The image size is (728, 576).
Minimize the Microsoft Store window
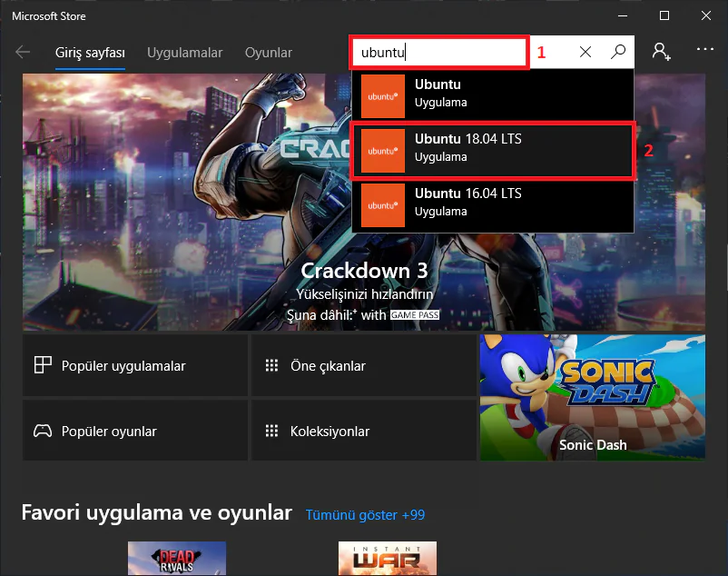(x=623, y=15)
